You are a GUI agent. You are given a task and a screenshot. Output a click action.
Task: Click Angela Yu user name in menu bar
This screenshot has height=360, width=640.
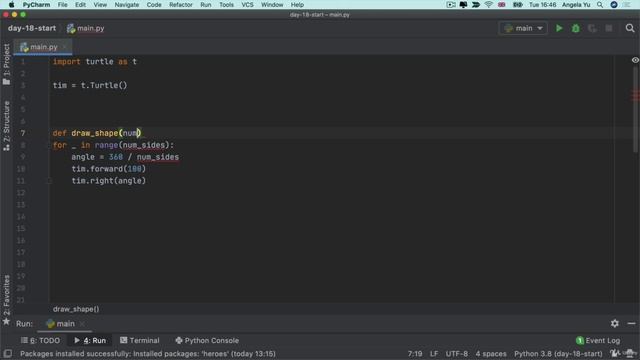576,4
